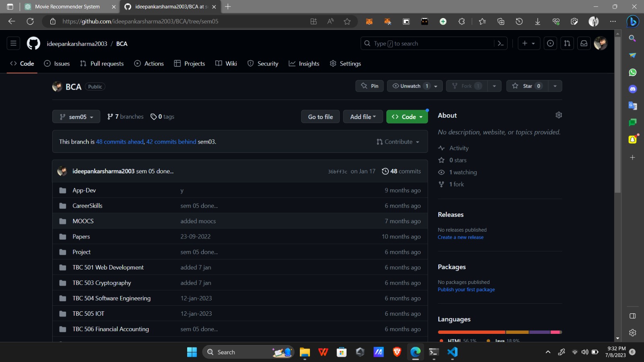The image size is (644, 362).
Task: Open the Edge sidebar search icon
Action: (x=633, y=38)
